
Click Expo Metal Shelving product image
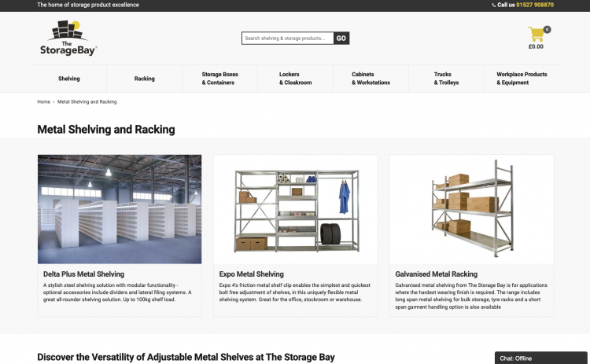pyautogui.click(x=295, y=209)
